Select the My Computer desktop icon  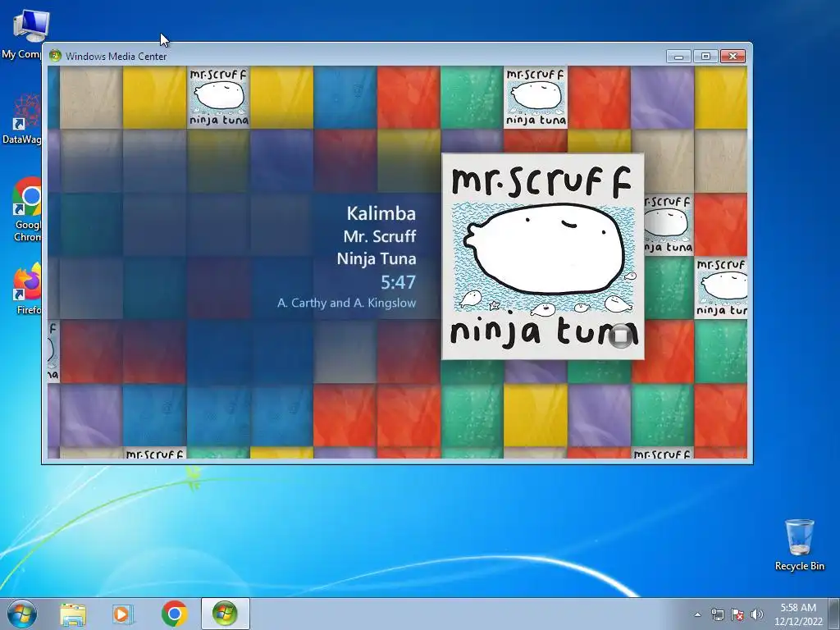click(24, 34)
